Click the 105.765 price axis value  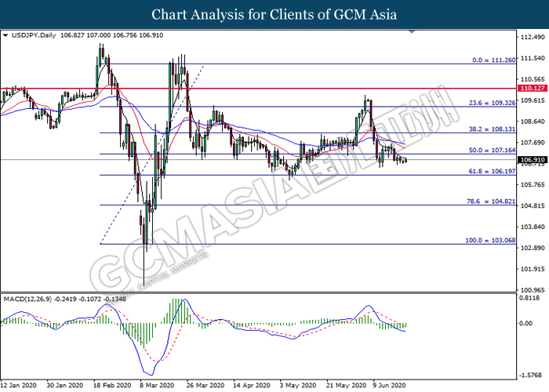[x=533, y=185]
